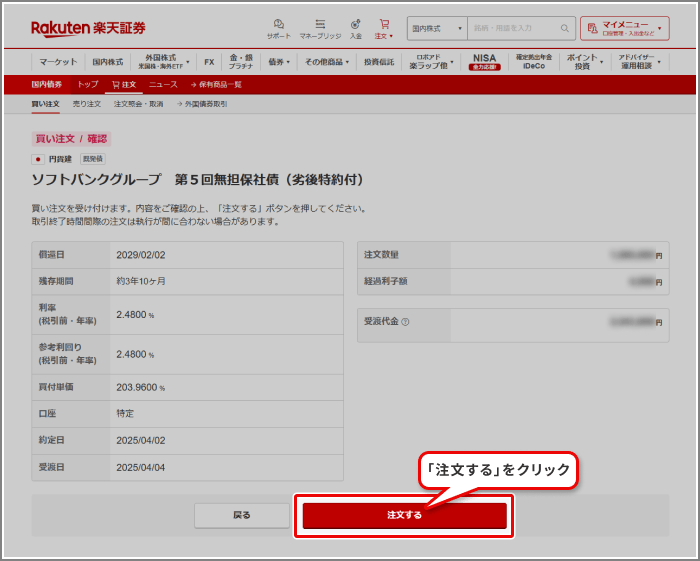
Task: Expand the その他商品 menu
Action: pos(327,62)
